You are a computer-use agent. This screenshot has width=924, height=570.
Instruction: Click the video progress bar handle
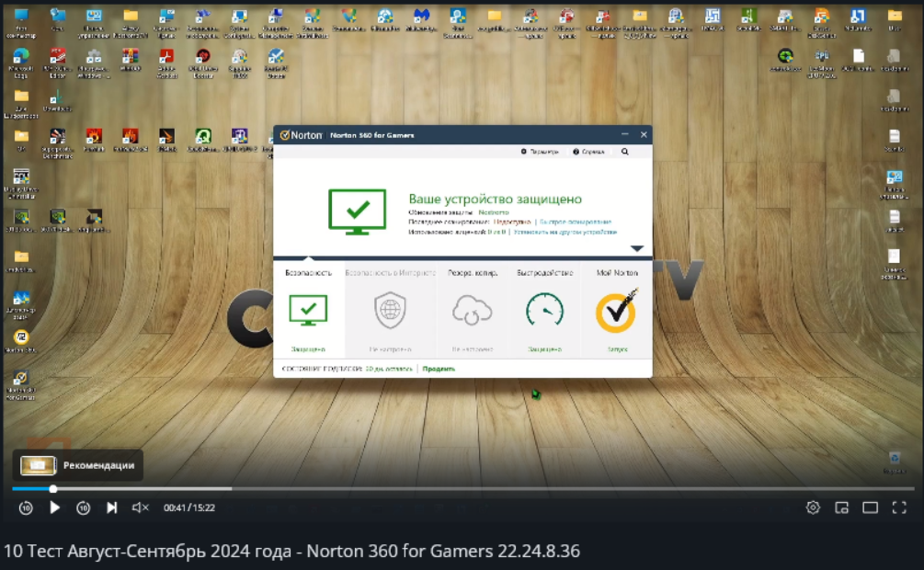53,489
